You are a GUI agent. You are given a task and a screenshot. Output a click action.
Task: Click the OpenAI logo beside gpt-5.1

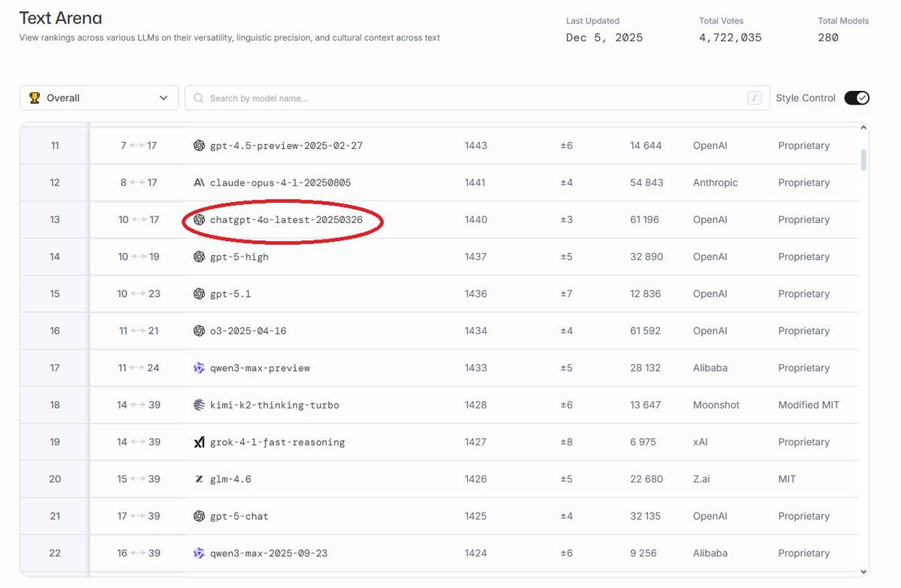click(199, 294)
